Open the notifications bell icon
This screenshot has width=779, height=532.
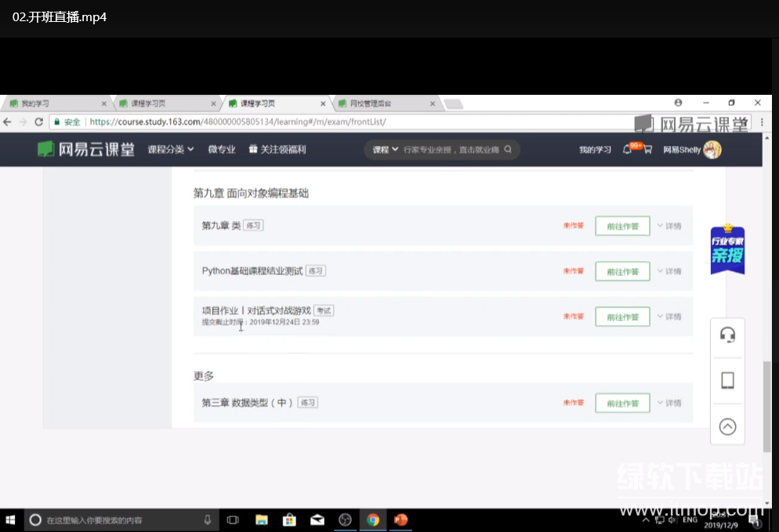pyautogui.click(x=628, y=150)
